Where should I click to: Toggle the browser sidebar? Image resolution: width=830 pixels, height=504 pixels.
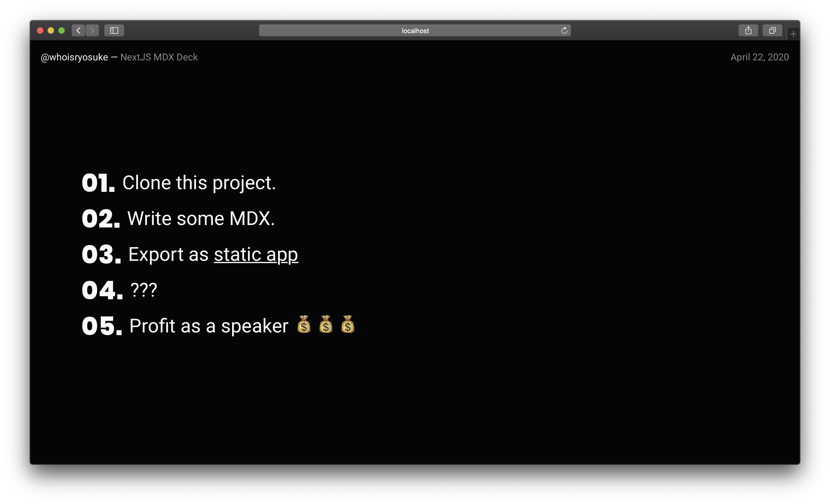[114, 30]
